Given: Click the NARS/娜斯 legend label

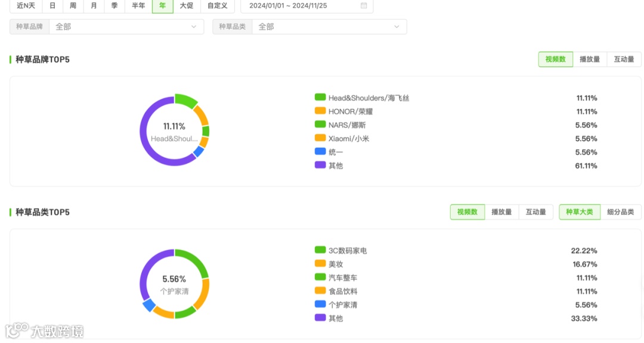Looking at the screenshot, I should coord(347,125).
